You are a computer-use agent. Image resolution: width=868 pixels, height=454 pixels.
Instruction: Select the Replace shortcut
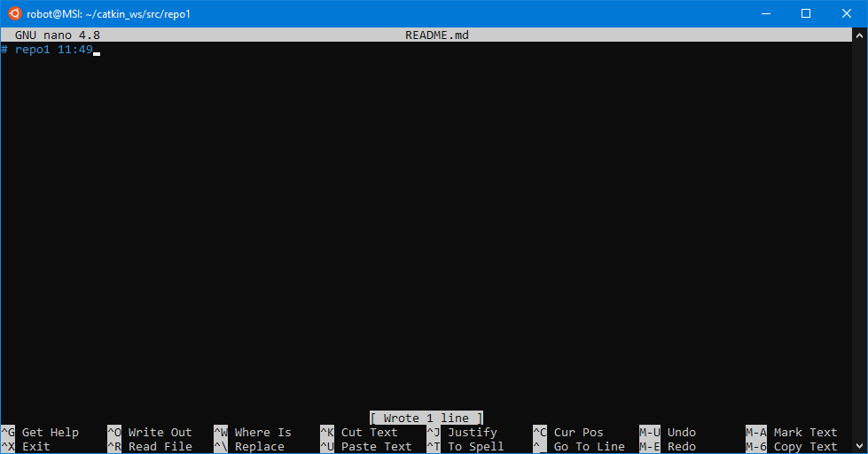coord(259,447)
